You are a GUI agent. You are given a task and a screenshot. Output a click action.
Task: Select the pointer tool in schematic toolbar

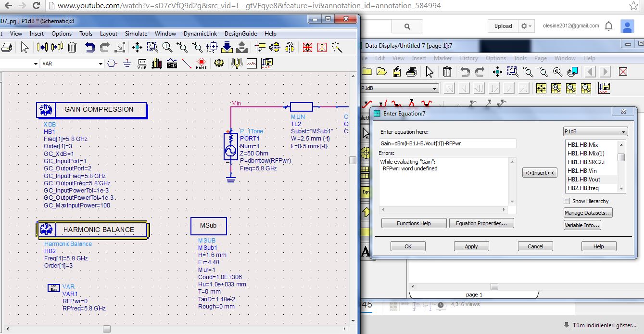pos(25,47)
